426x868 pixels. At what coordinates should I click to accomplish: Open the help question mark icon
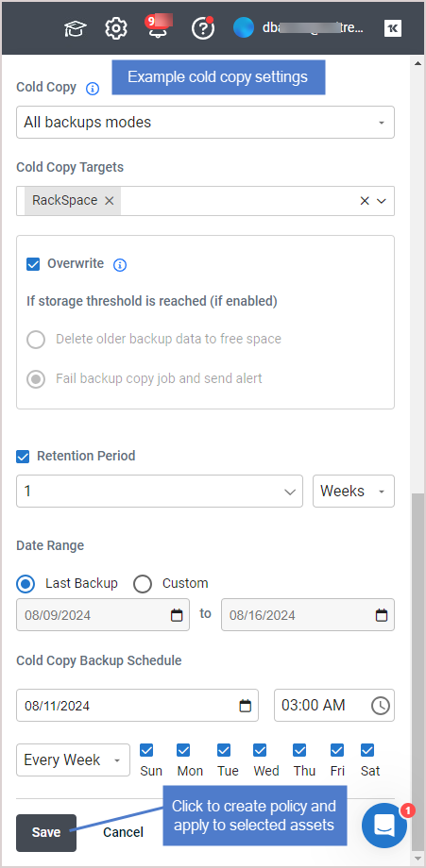click(202, 27)
